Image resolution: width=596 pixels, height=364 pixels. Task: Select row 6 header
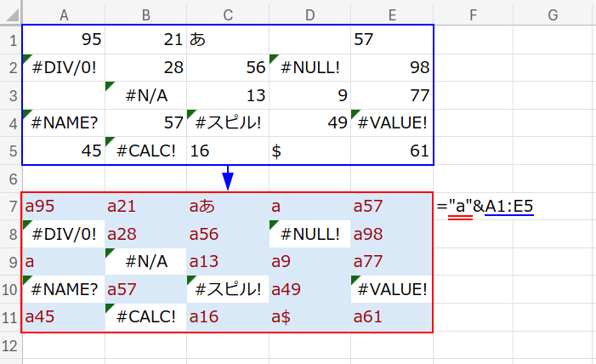coord(10,179)
